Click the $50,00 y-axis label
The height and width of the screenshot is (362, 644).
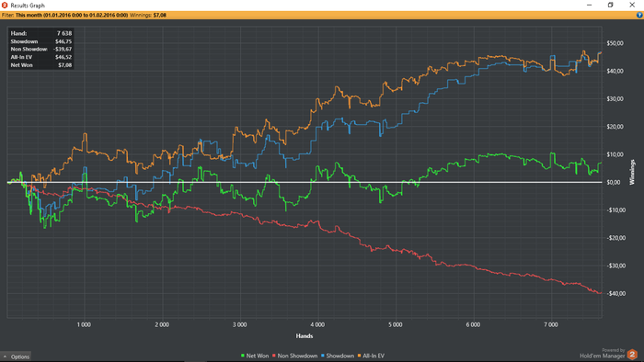coord(615,43)
